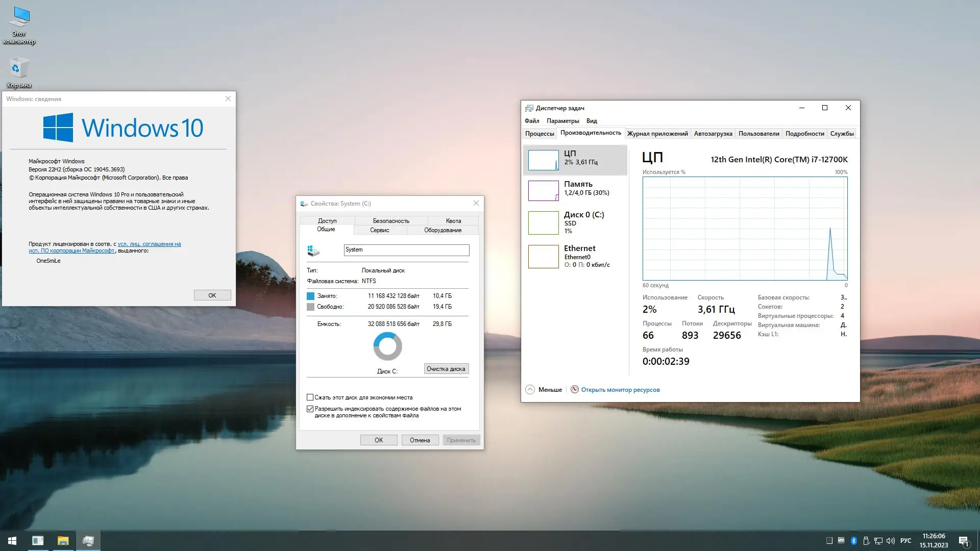
Task: Click the volume speaker tray icon
Action: [891, 541]
